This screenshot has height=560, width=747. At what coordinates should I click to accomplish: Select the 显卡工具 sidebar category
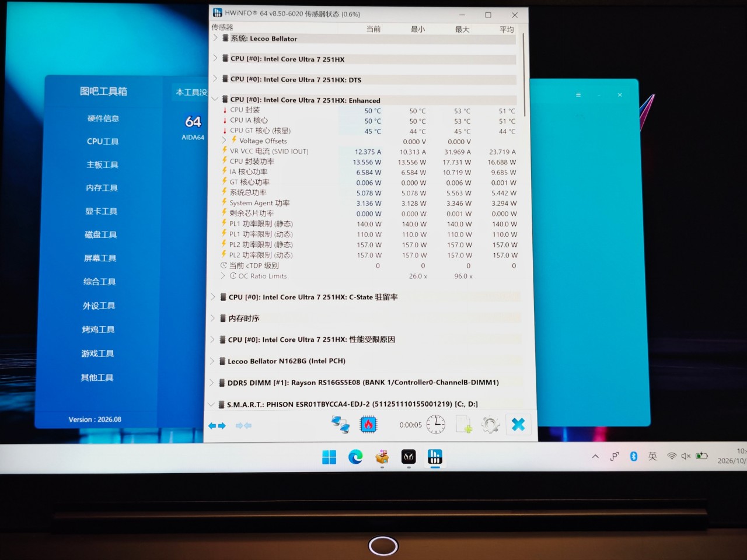coord(102,211)
